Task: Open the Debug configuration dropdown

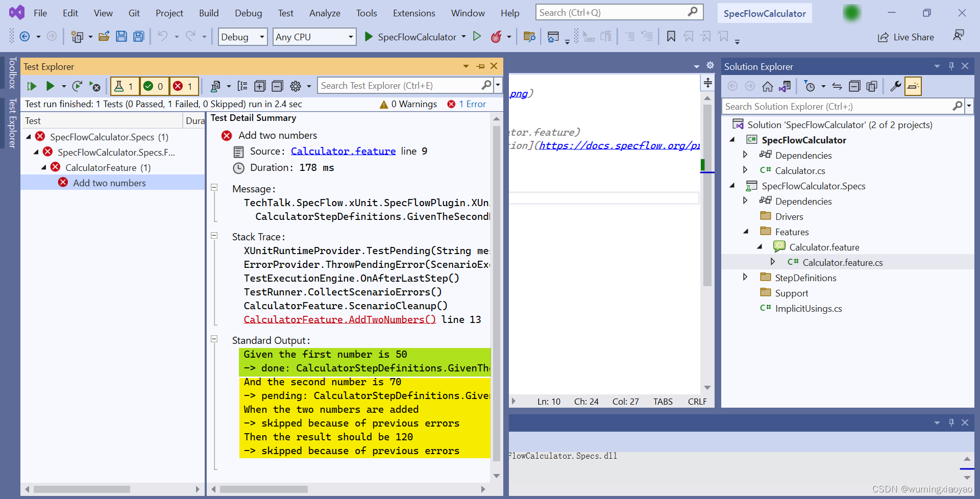Action: 242,37
